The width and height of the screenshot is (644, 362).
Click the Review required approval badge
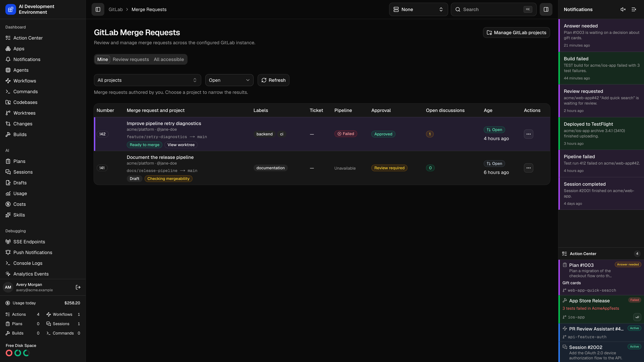pyautogui.click(x=389, y=168)
